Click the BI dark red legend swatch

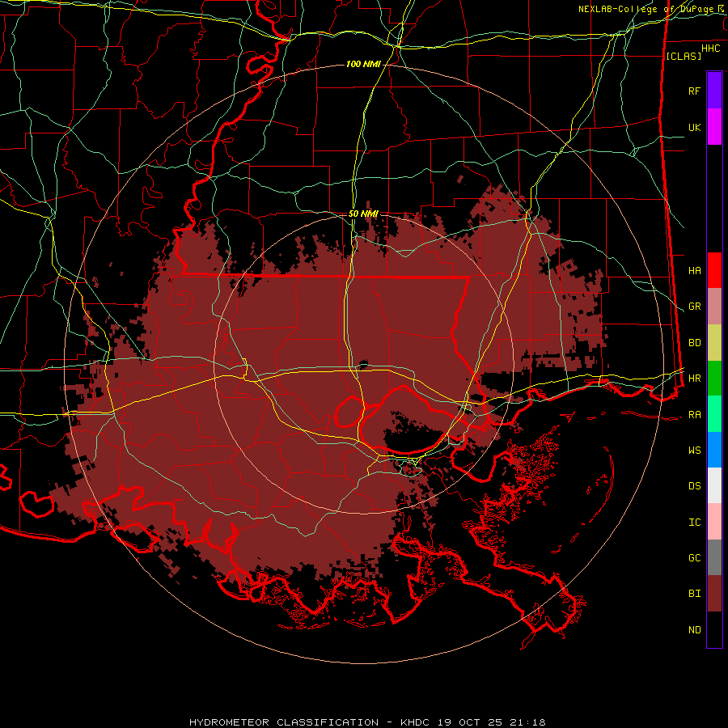714,594
